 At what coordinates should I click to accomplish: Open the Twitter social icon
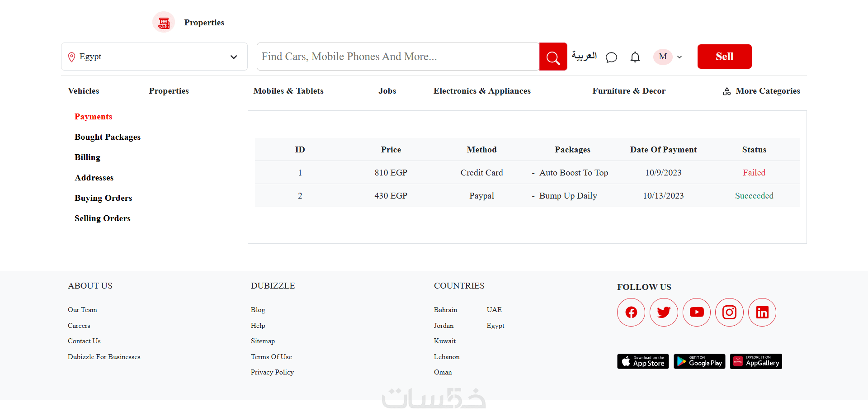coord(664,312)
